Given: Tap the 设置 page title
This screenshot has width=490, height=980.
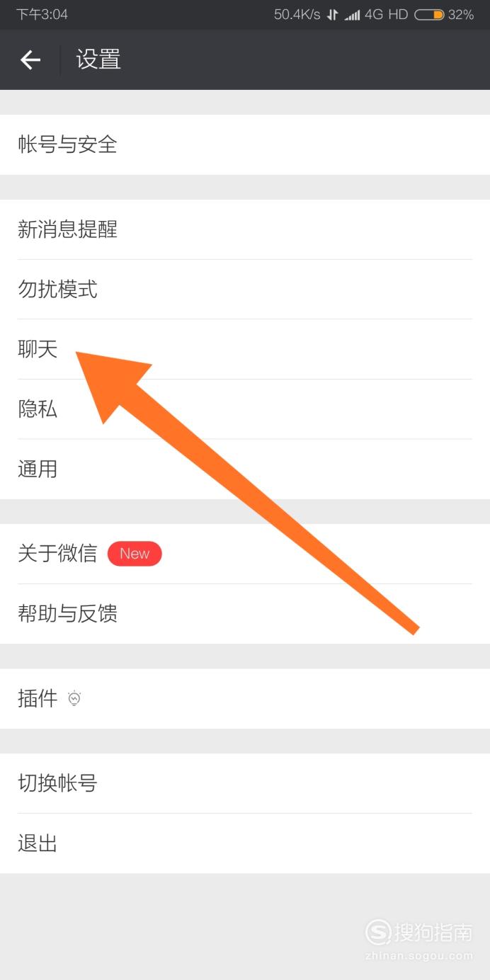Looking at the screenshot, I should coord(98,59).
